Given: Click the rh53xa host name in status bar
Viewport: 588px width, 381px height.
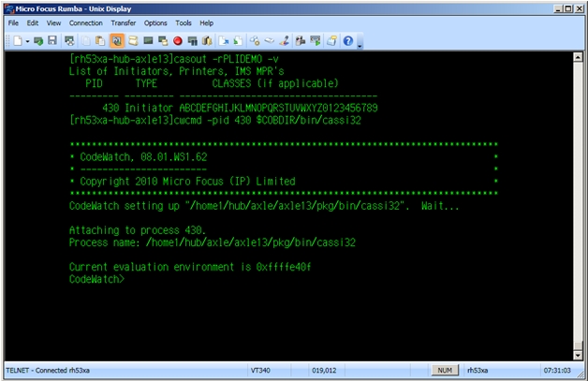Looking at the screenshot, I should [x=478, y=371].
